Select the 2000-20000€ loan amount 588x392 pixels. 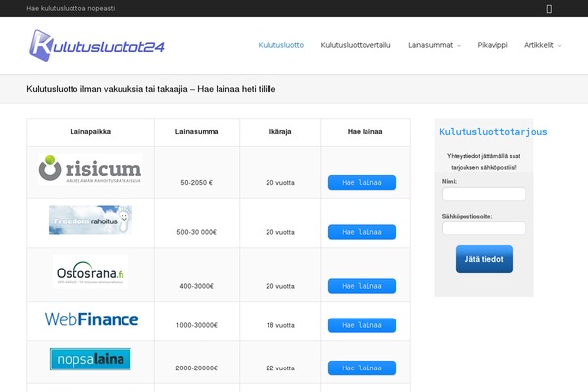click(197, 368)
